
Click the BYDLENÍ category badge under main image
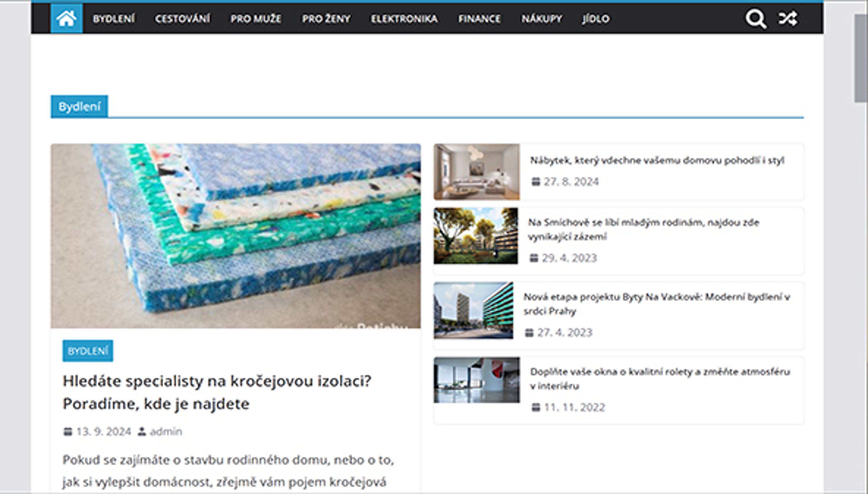(x=88, y=351)
